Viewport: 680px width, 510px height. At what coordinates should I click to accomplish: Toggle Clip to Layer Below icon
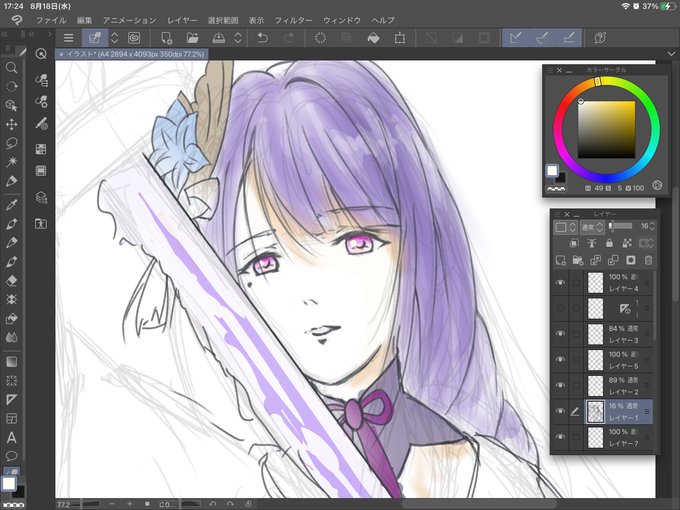click(x=574, y=243)
